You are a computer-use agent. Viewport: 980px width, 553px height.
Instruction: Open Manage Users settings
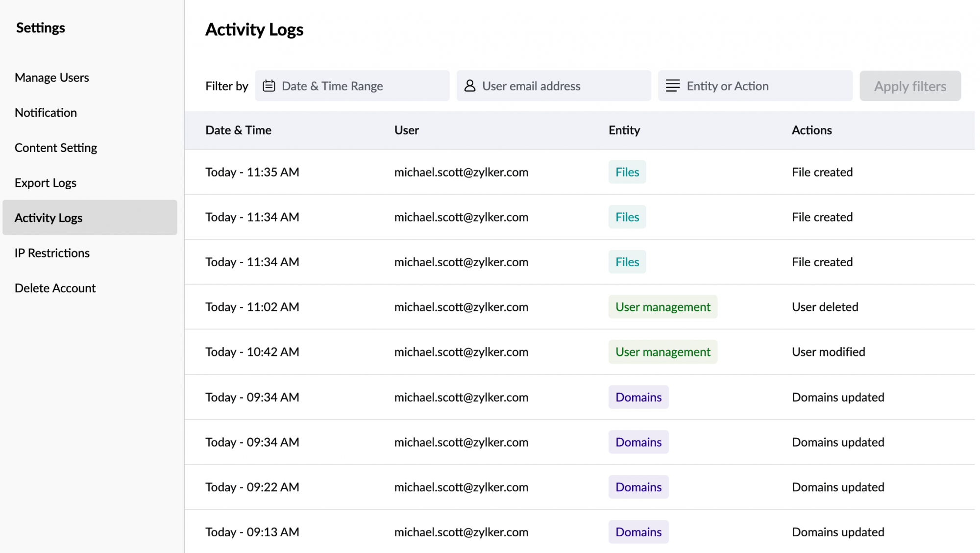click(x=51, y=77)
